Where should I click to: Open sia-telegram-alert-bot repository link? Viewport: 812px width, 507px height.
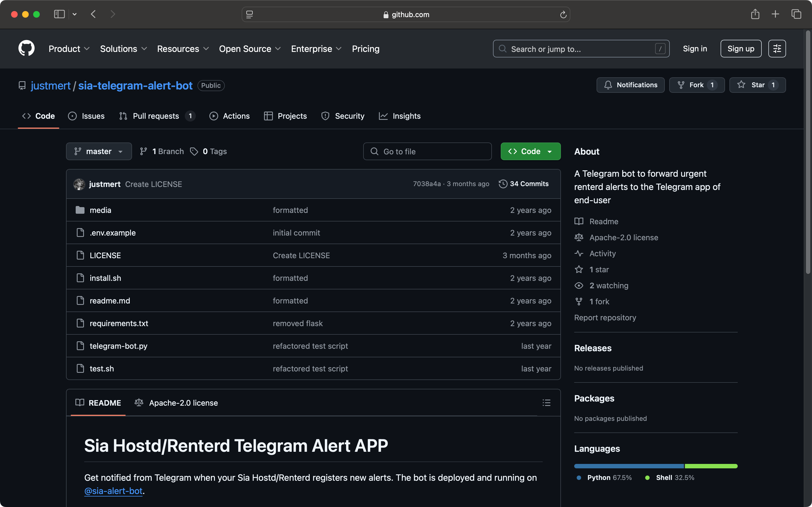[x=135, y=86]
